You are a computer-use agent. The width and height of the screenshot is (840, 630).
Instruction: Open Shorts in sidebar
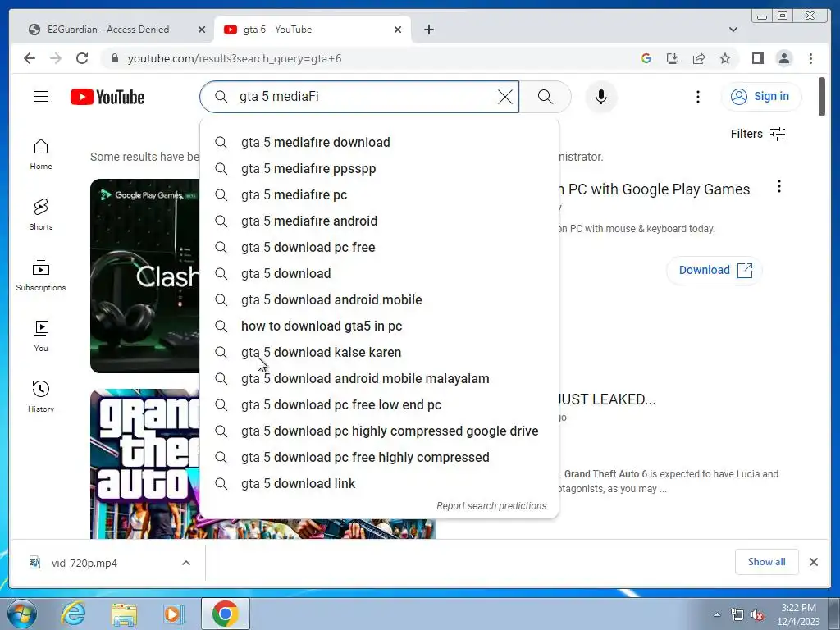[x=41, y=215]
